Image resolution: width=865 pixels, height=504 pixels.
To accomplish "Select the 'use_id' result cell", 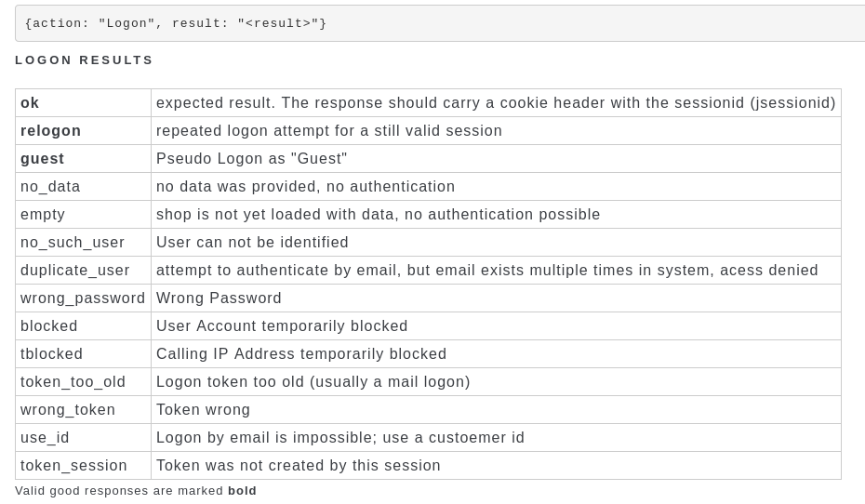I will [x=84, y=438].
